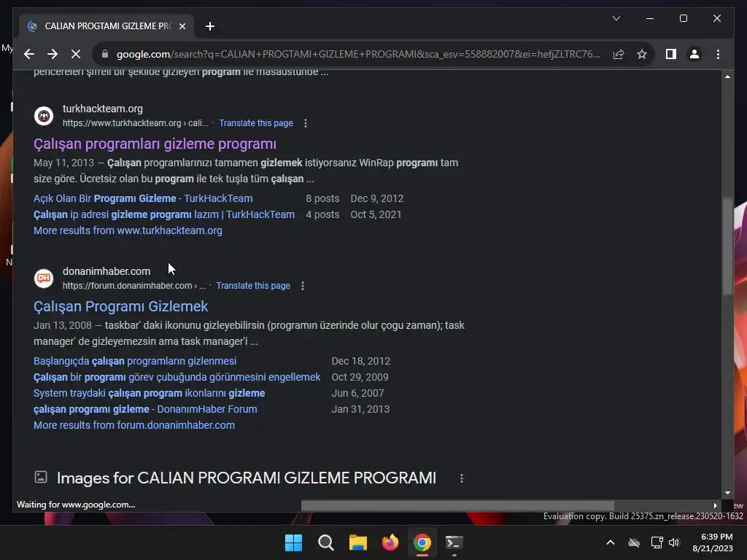Viewport: 747px width, 560px height.
Task: Open More results from www.turkhackteam.org
Action: point(128,230)
